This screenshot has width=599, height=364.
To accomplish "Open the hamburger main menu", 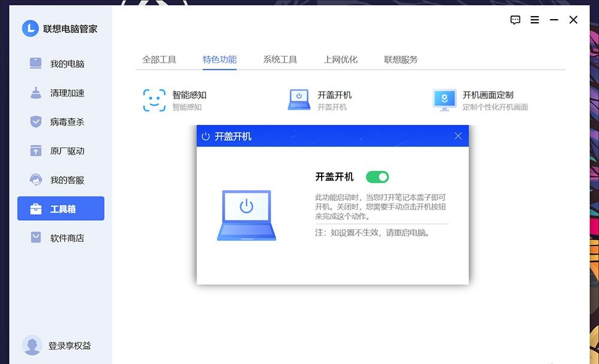I will point(534,20).
